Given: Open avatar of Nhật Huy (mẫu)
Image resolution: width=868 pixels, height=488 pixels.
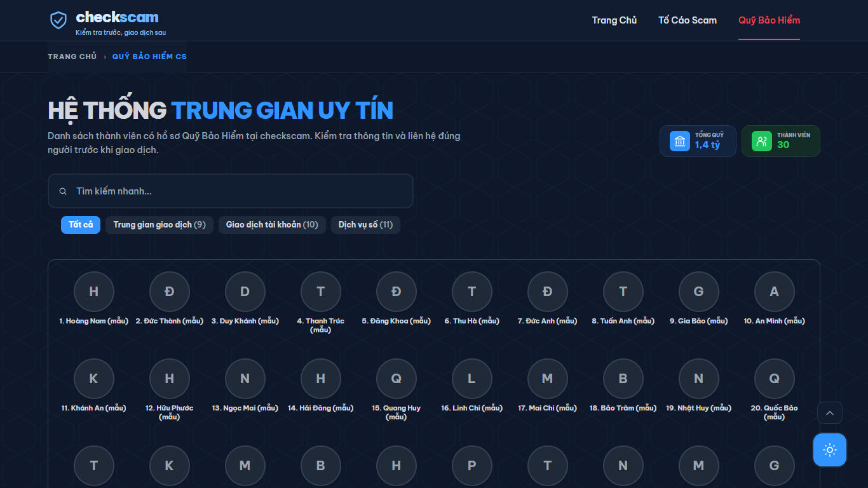Looking at the screenshot, I should pos(698,379).
